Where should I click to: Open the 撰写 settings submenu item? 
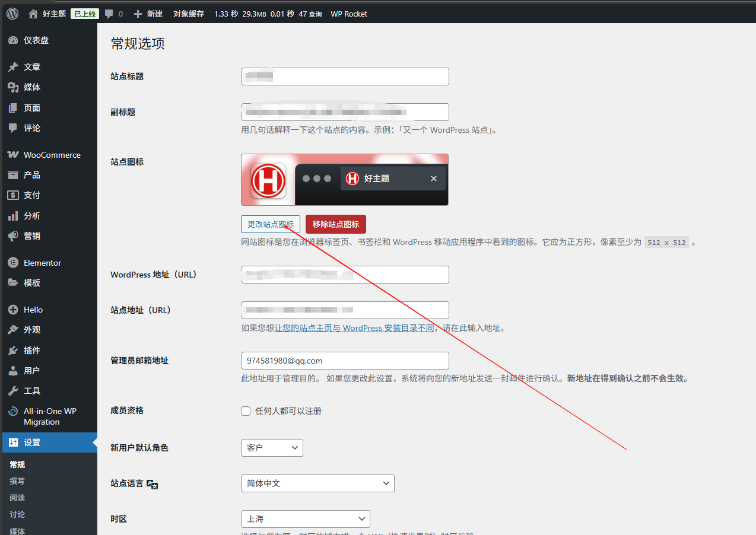[x=18, y=481]
